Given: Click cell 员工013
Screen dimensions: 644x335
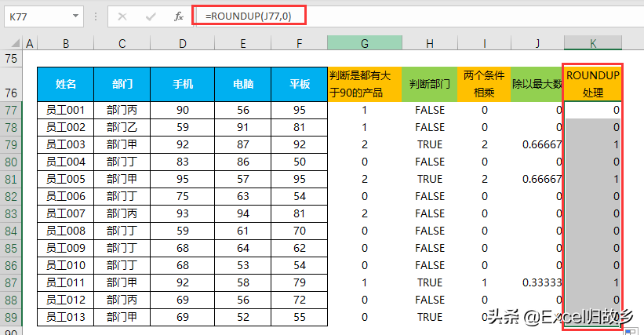Looking at the screenshot, I should pyautogui.click(x=66, y=317).
